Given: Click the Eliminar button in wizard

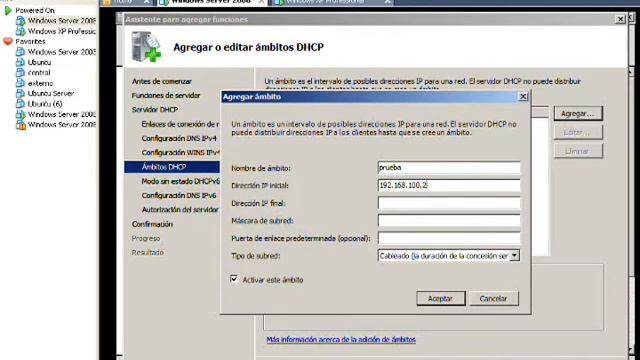Looking at the screenshot, I should [578, 151].
